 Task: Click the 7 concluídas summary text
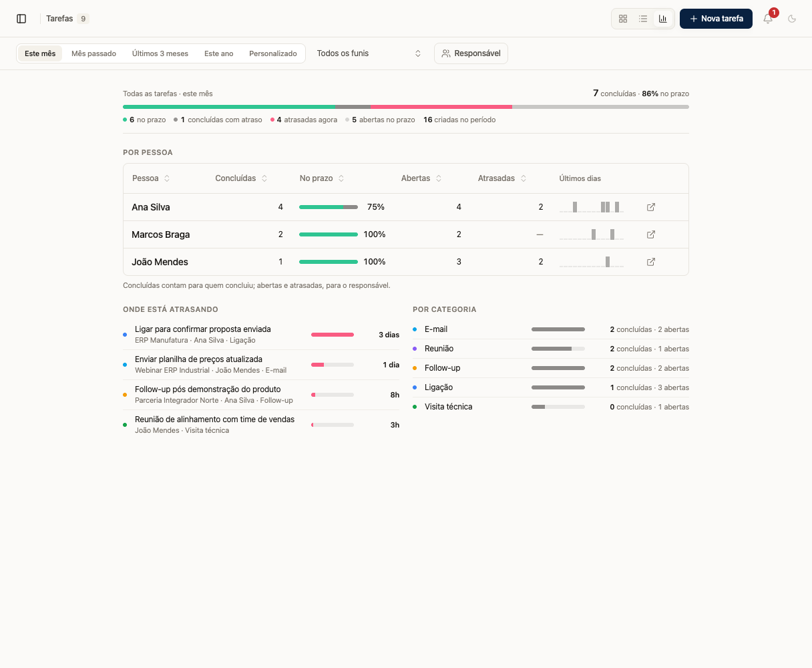614,94
